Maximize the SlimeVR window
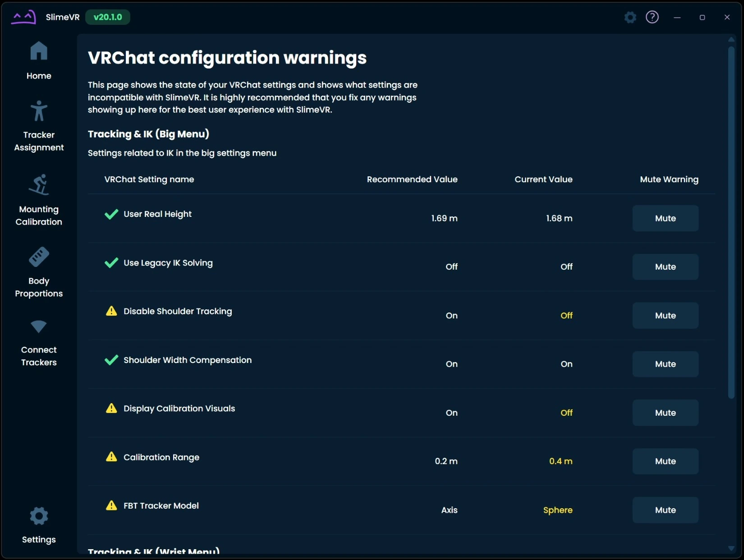Image resolution: width=744 pixels, height=560 pixels. pyautogui.click(x=702, y=17)
